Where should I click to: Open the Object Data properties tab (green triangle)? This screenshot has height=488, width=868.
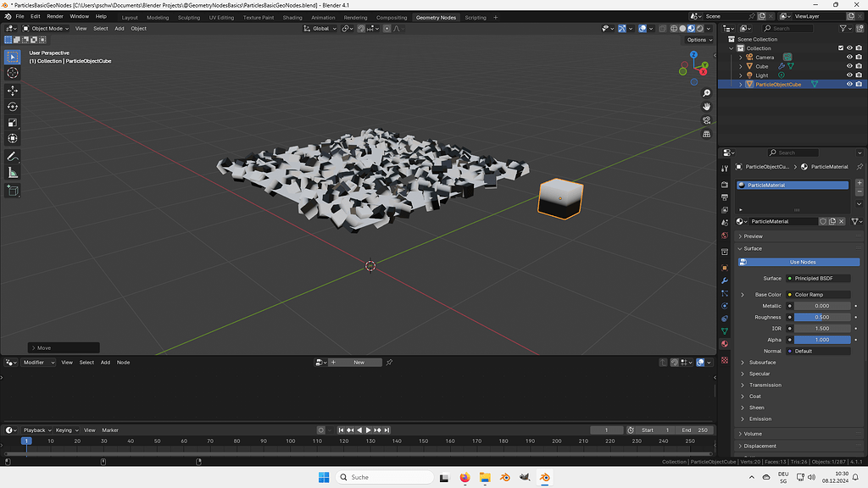click(725, 331)
